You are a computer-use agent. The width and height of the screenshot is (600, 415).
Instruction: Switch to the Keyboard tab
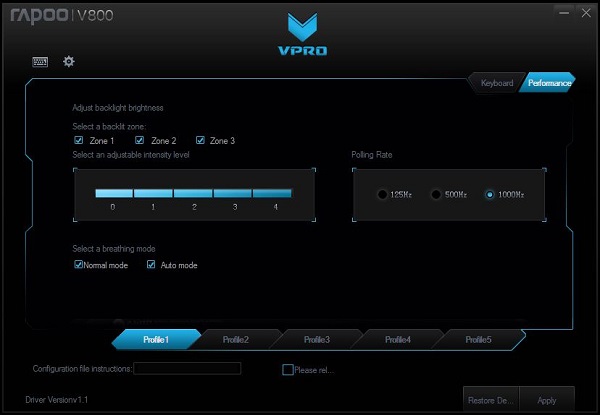click(x=497, y=83)
